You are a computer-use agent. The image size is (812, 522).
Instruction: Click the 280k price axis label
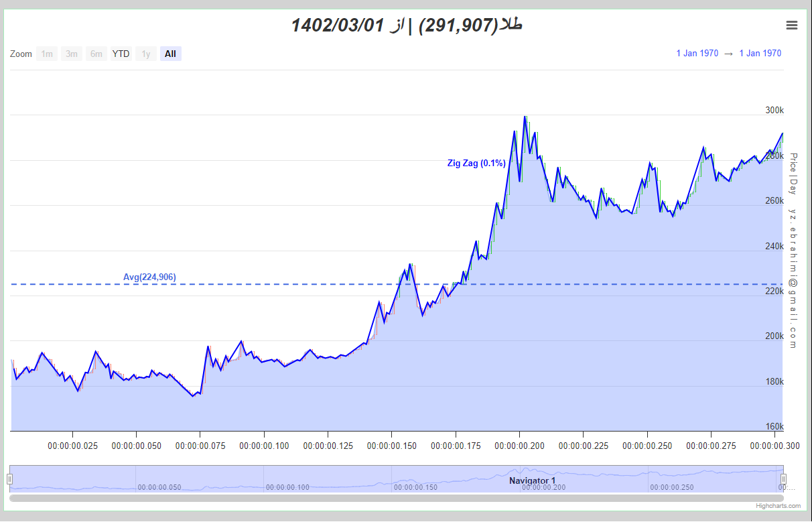click(x=774, y=155)
